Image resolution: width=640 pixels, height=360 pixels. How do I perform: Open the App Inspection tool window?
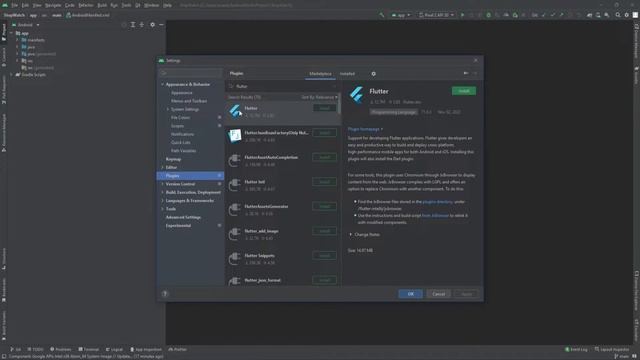pos(146,349)
